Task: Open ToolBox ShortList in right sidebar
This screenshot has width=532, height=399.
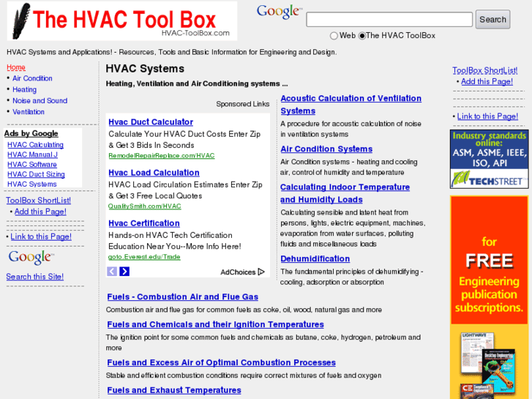Action: (x=485, y=70)
